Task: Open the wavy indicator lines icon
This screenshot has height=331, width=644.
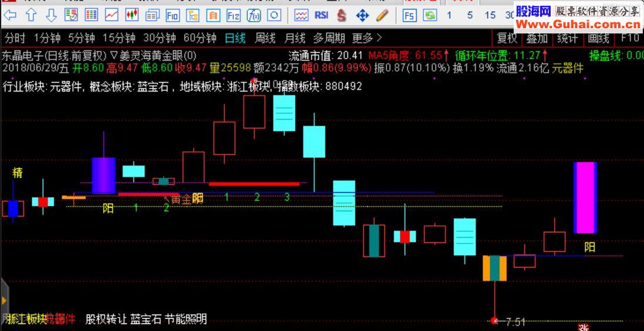Action: [302, 16]
